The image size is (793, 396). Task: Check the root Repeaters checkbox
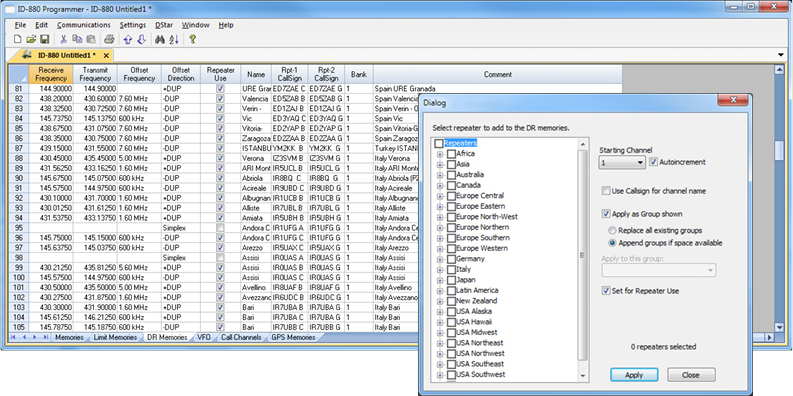pos(438,143)
